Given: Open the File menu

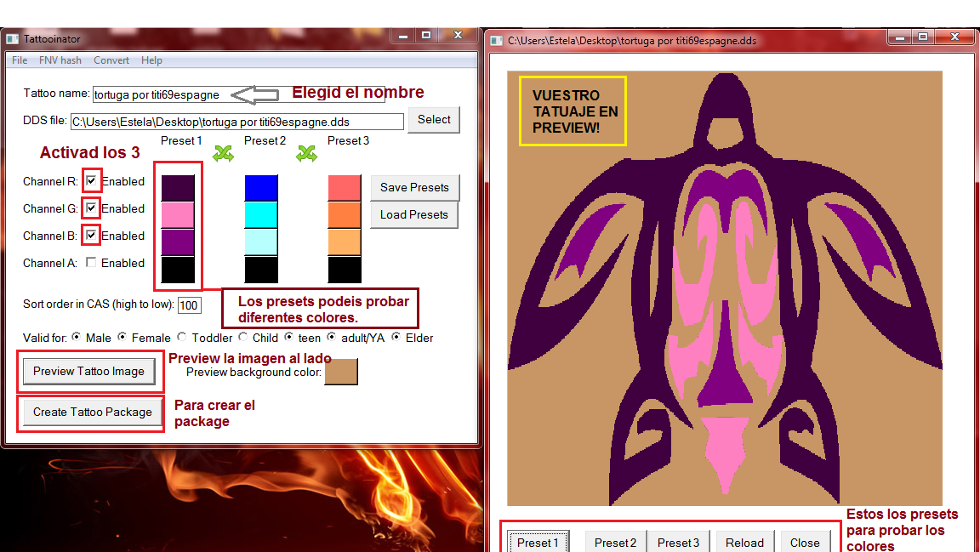Looking at the screenshot, I should pyautogui.click(x=19, y=60).
